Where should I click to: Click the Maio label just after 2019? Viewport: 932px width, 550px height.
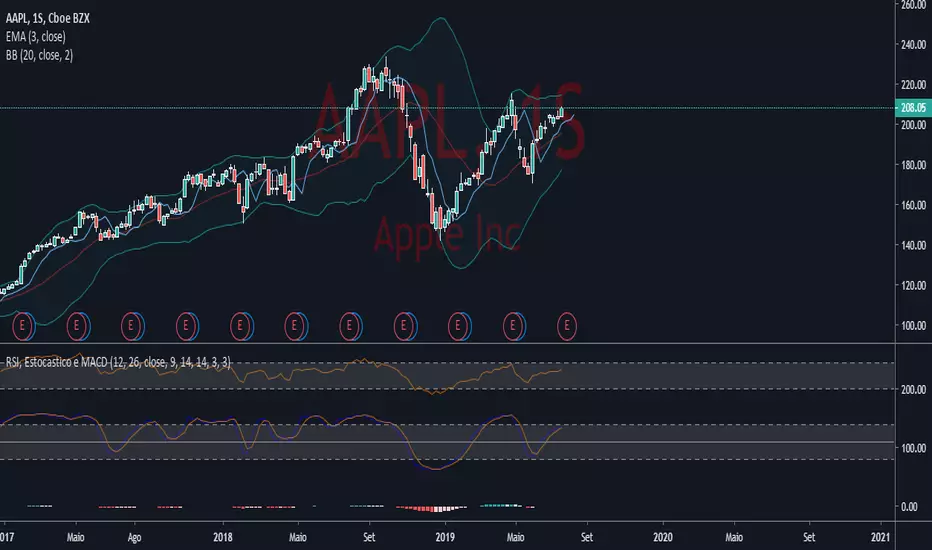[x=515, y=538]
